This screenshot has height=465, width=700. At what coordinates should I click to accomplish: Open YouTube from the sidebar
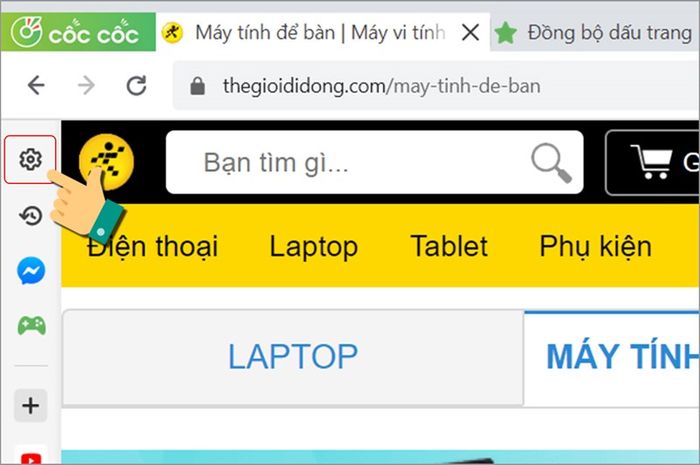point(31,458)
